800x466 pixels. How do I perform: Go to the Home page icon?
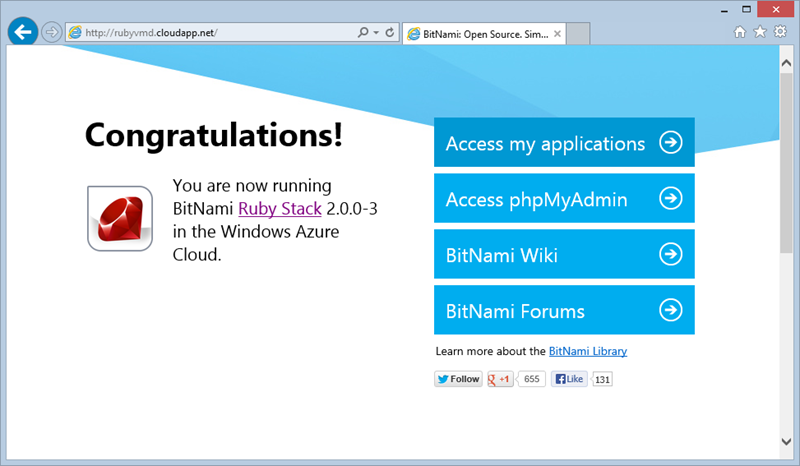pyautogui.click(x=740, y=32)
